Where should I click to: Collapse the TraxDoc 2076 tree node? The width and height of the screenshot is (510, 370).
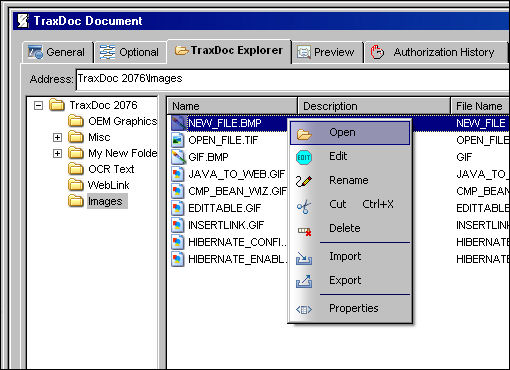[x=38, y=106]
